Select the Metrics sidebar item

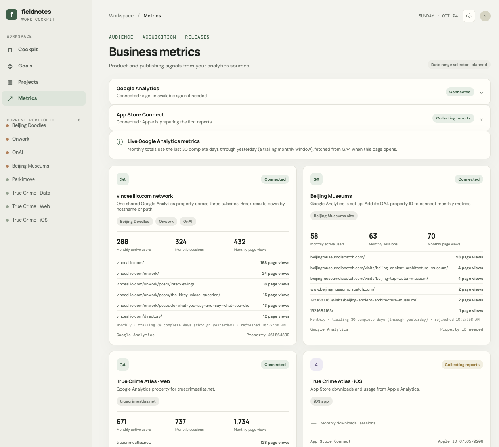point(44,98)
